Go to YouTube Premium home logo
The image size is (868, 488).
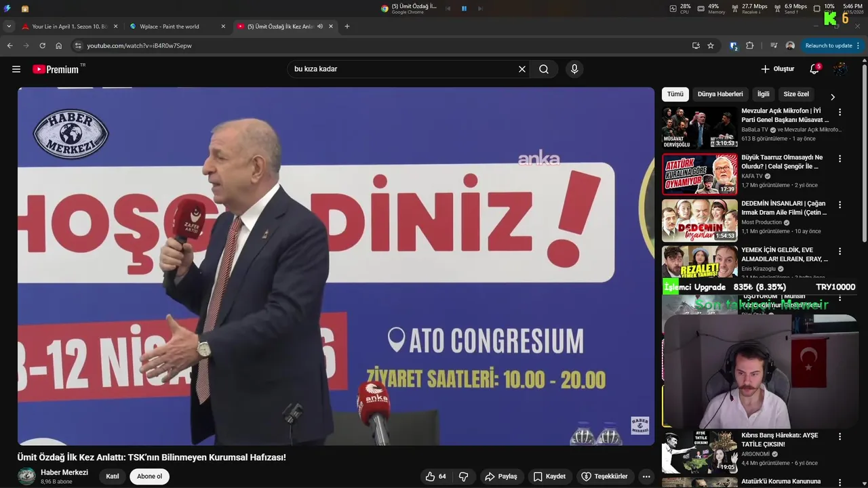[56, 69]
